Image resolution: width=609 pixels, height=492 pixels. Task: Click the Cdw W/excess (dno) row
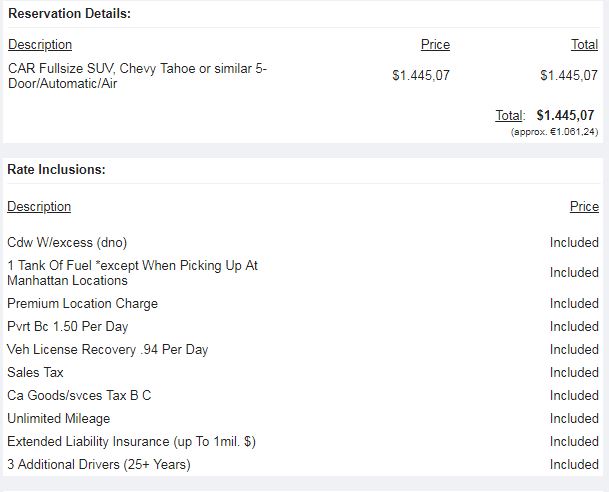(x=67, y=243)
